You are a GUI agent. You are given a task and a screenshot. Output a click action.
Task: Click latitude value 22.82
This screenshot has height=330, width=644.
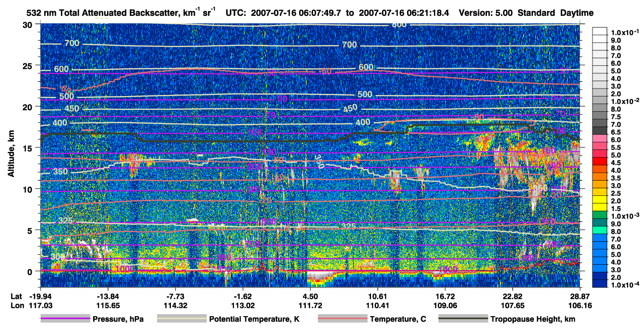coord(512,295)
